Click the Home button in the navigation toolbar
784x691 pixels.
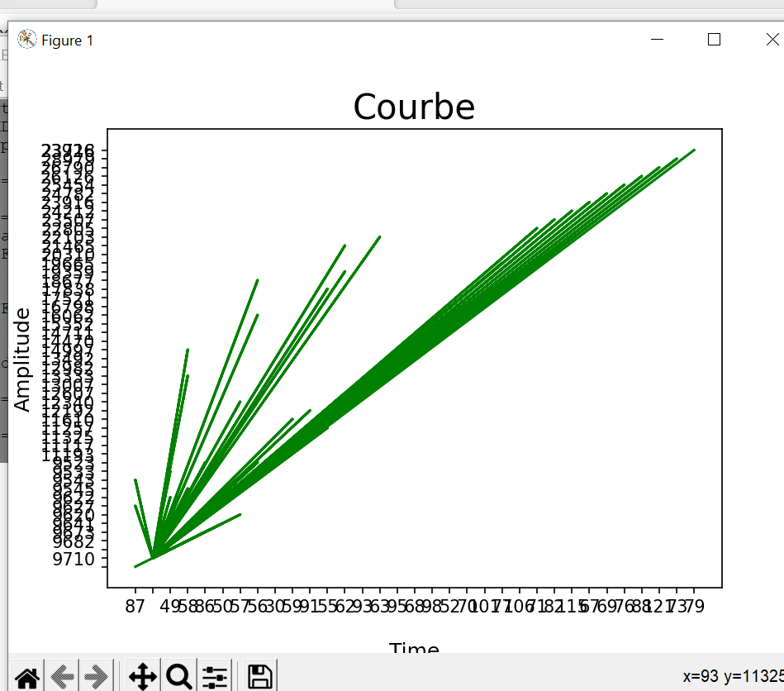coord(27,677)
